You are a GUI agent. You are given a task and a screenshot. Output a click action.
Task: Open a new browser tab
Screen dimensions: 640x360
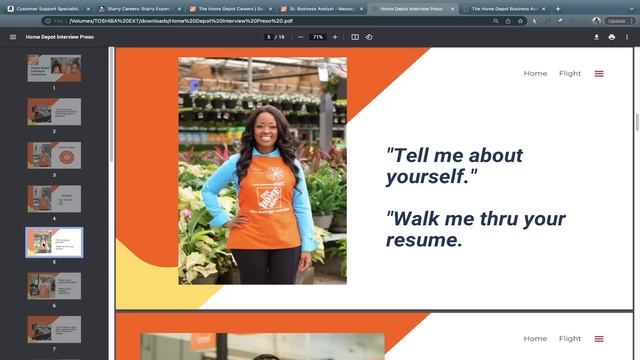pos(558,9)
